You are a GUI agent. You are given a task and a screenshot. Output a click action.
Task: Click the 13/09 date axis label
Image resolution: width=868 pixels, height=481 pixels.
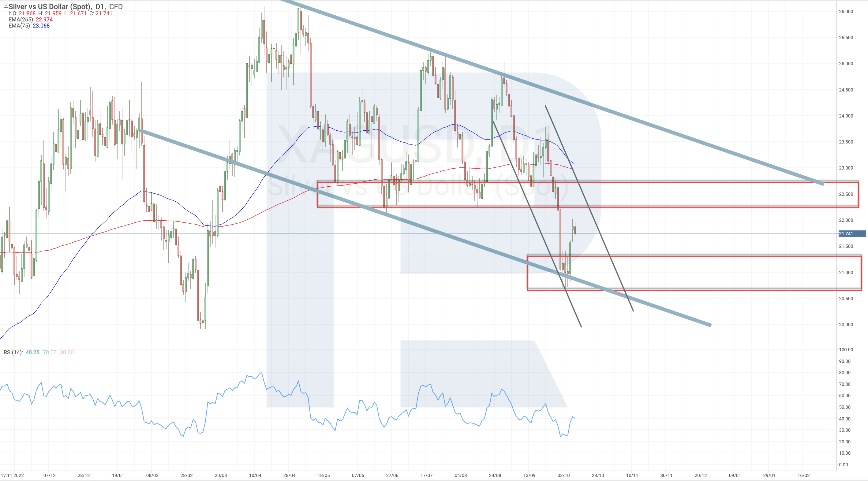click(529, 475)
